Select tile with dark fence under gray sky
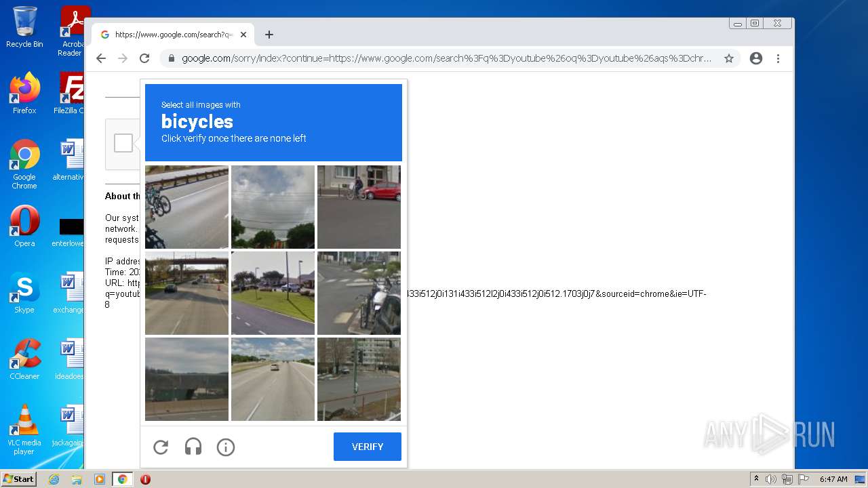 (x=186, y=379)
